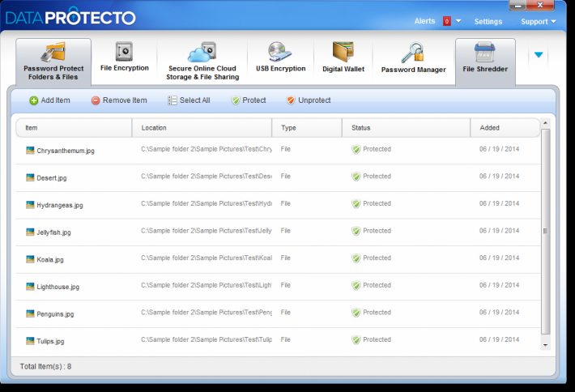
Task: Click Protected shield icon for Tulips.jpg
Action: pyautogui.click(x=356, y=340)
